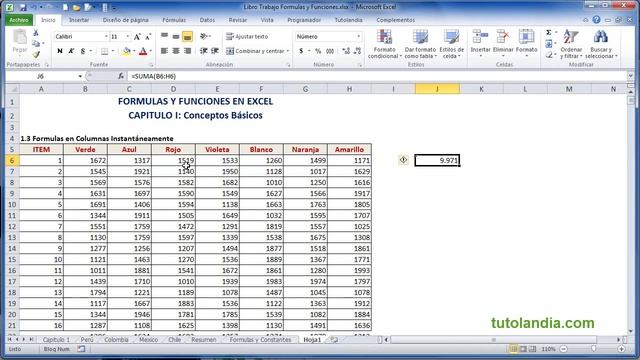640x360 pixels.
Task: Click the cell borders icon
Action: pos(104,51)
